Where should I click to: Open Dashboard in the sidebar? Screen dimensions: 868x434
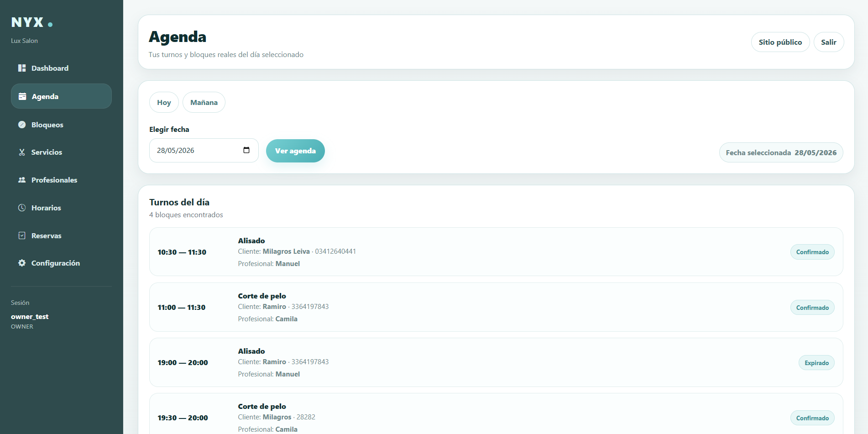coord(61,68)
